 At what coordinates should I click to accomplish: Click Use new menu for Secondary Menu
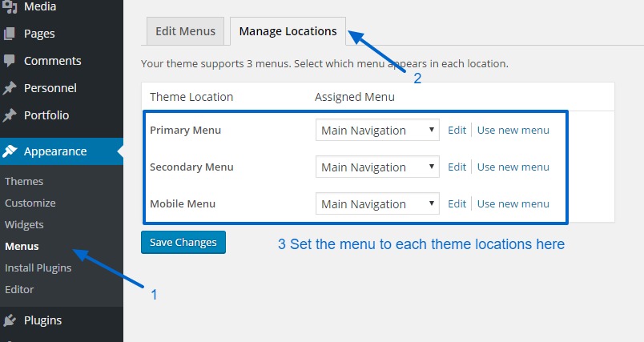tap(513, 167)
